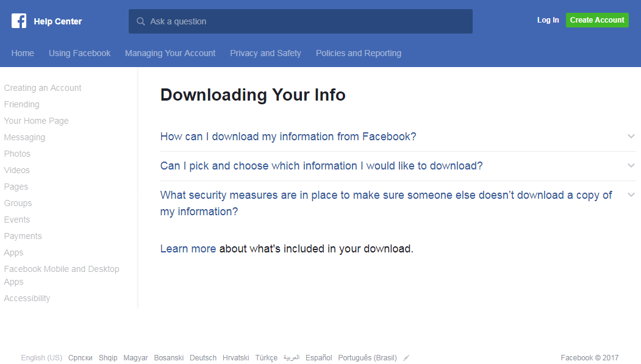Click the search magnifier icon
The image size is (641, 364).
tap(141, 21)
